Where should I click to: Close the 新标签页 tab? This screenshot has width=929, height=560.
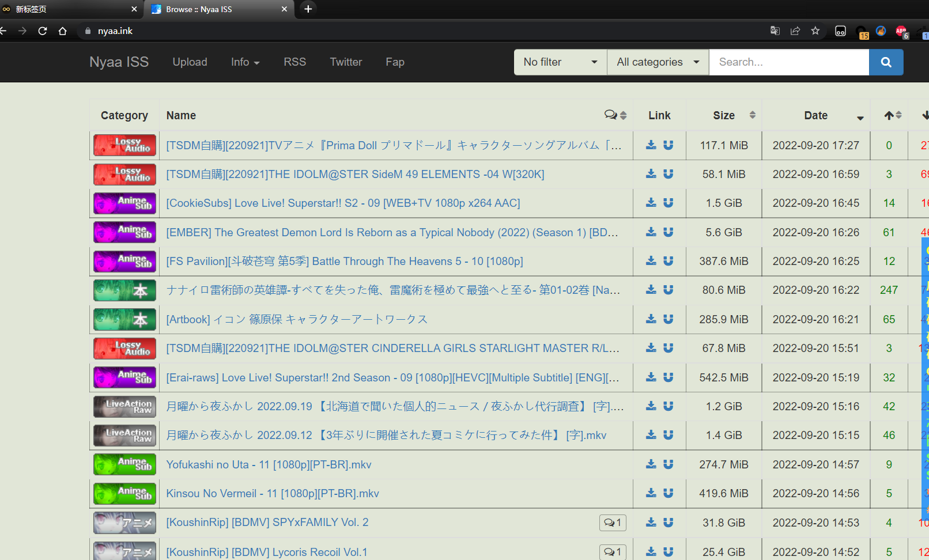tap(134, 9)
